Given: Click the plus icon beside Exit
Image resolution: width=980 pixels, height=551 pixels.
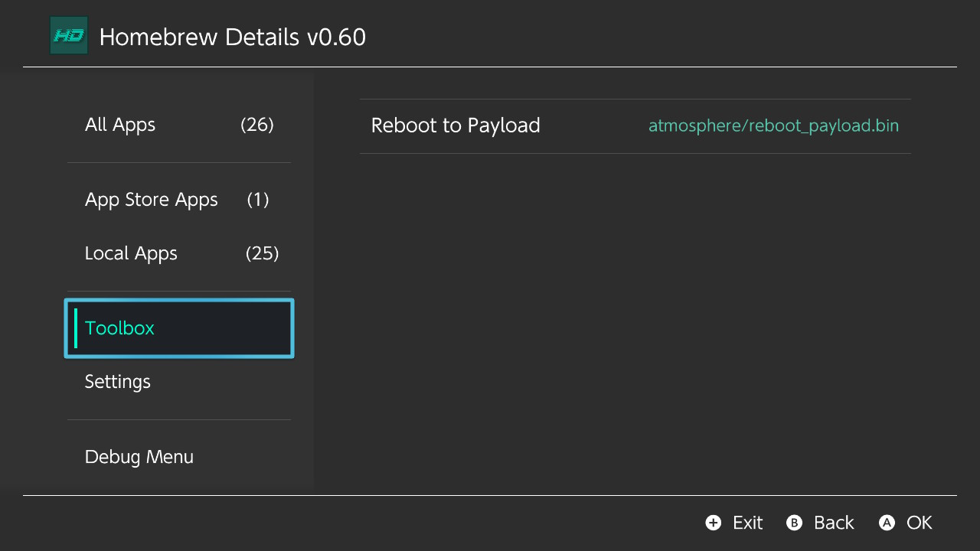Looking at the screenshot, I should 714,523.
